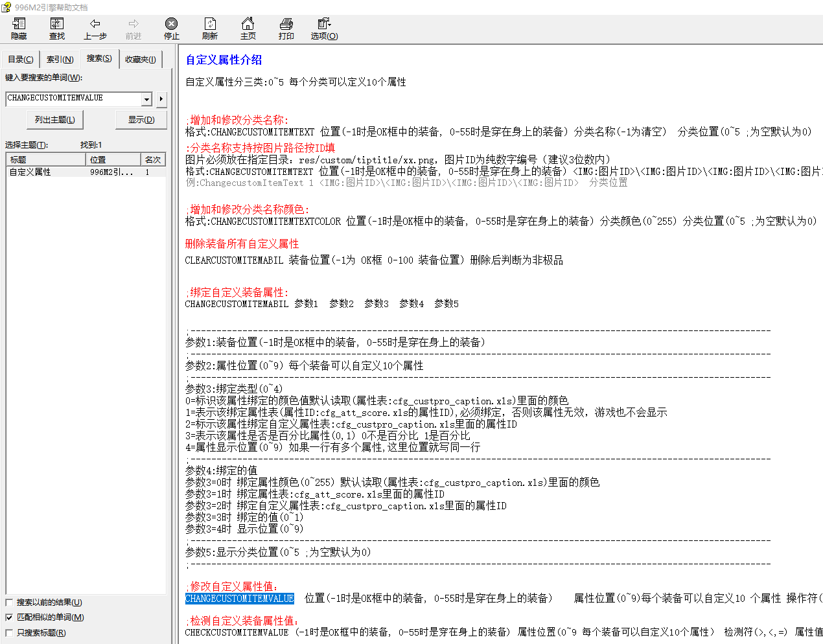Open the 收藏夹 tab

tap(140, 60)
